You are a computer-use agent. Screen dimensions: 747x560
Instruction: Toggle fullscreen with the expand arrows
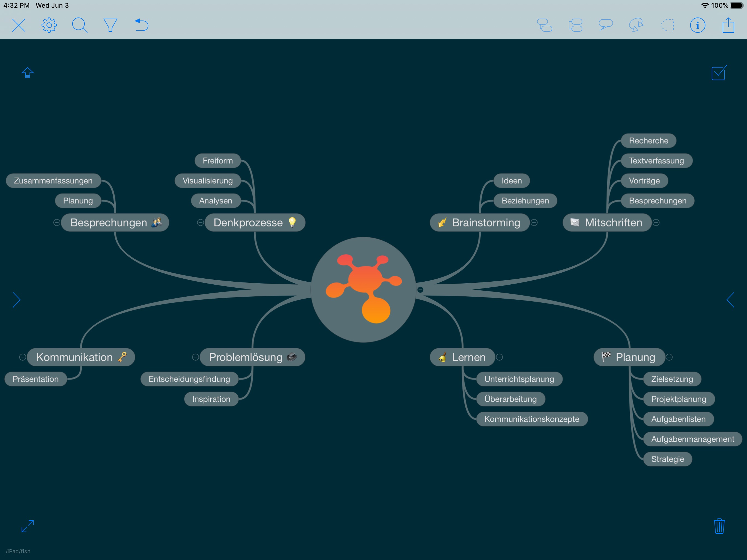coord(27,526)
